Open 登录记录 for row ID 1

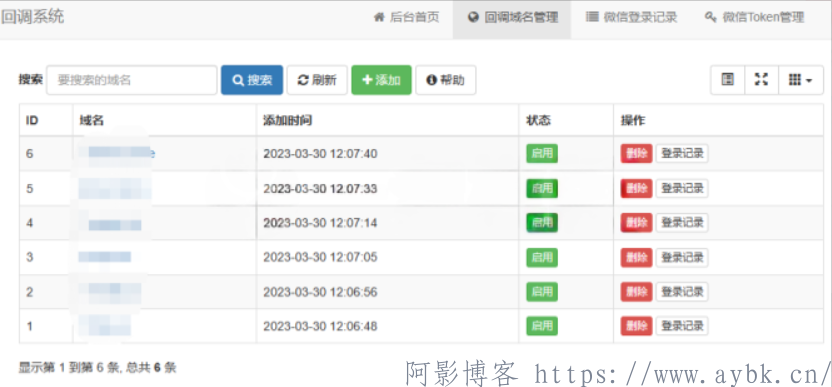[x=682, y=325]
